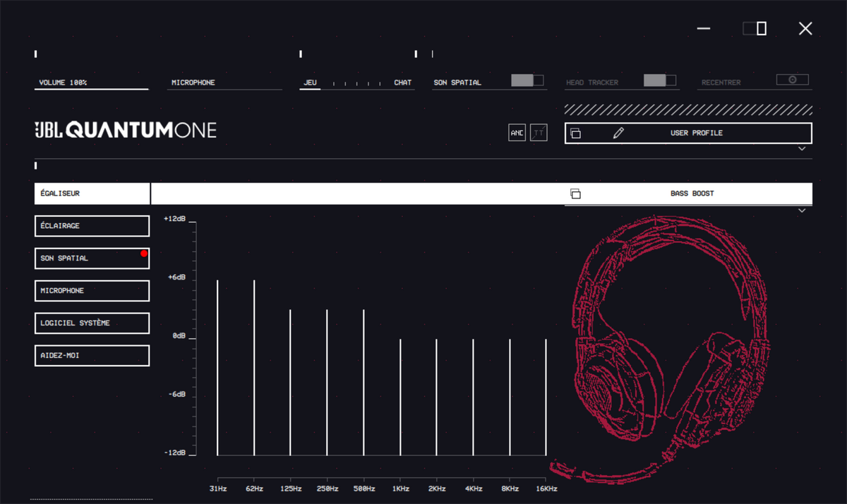The height and width of the screenshot is (504, 847).
Task: Click the HEAD TRACKER label
Action: click(x=592, y=83)
